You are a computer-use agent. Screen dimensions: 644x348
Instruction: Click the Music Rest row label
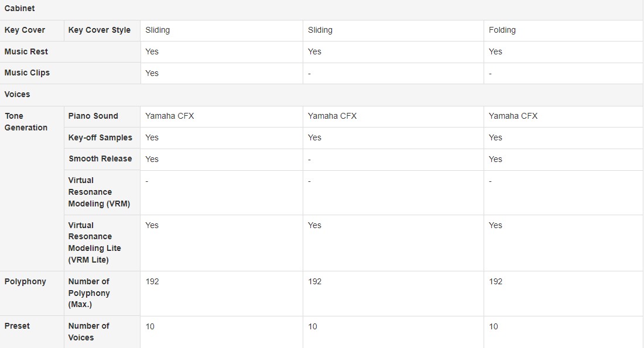point(26,51)
